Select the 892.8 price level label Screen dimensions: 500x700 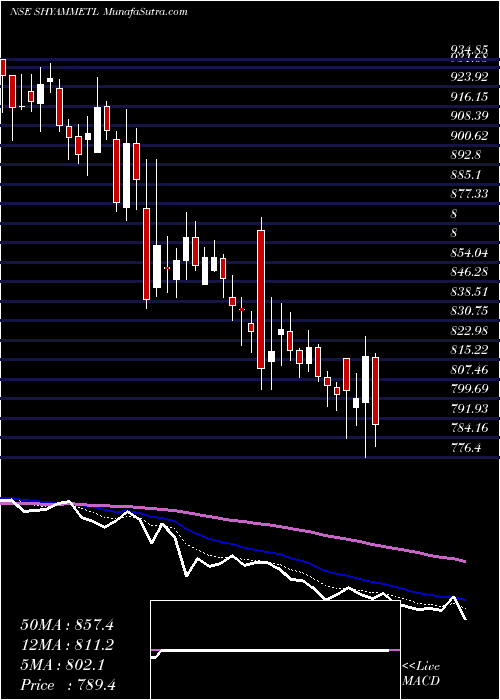click(x=466, y=155)
